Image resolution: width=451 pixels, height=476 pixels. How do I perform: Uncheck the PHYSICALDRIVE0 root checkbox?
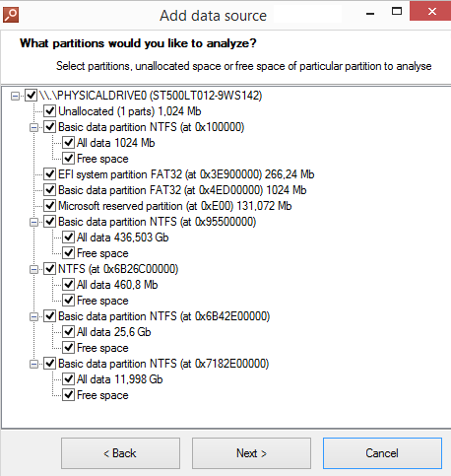click(x=31, y=96)
